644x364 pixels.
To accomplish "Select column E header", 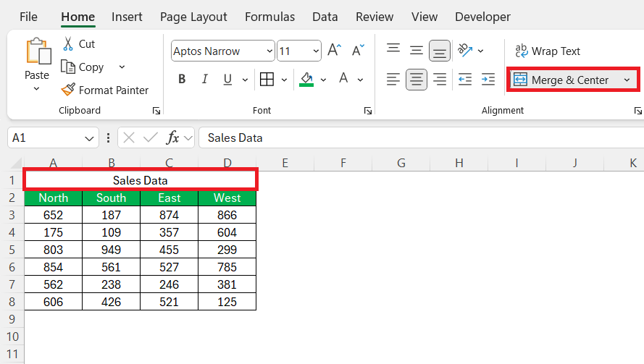I will click(x=285, y=164).
